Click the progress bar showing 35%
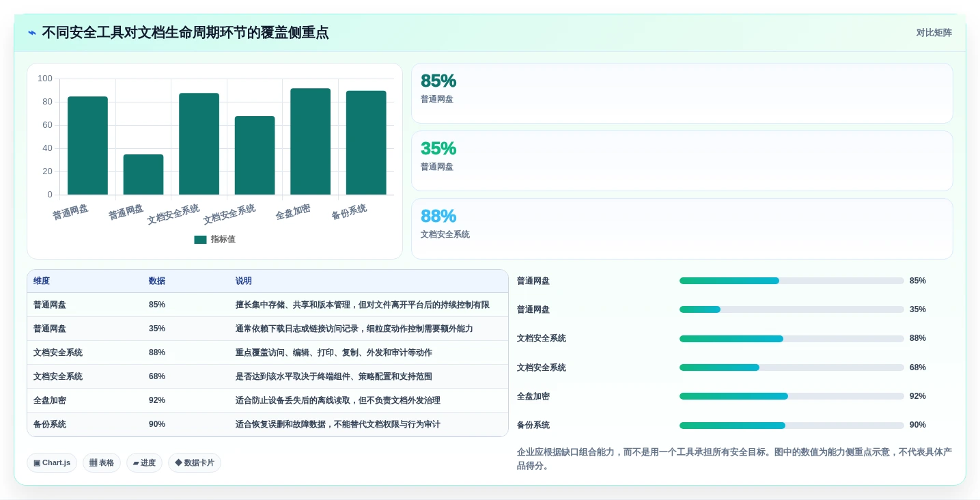 point(792,309)
